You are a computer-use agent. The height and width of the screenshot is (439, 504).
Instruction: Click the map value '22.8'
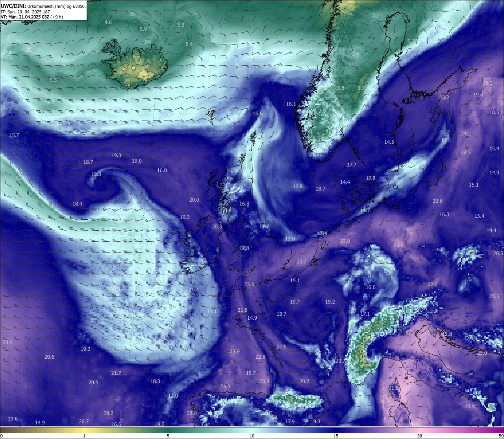[260, 357]
